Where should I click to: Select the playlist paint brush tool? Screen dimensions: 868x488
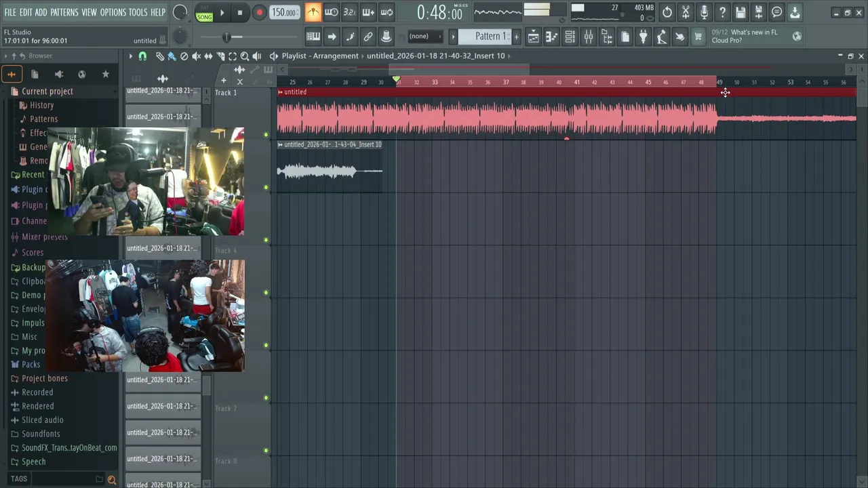172,56
